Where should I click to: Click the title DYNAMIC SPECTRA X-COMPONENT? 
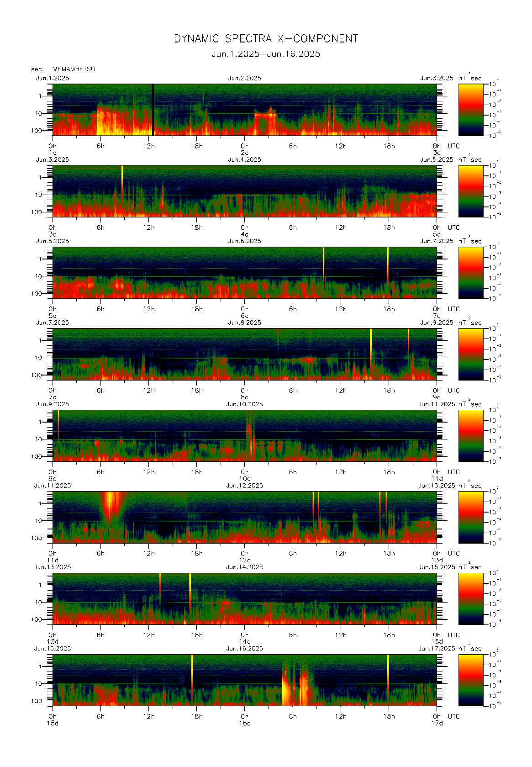coord(266,39)
